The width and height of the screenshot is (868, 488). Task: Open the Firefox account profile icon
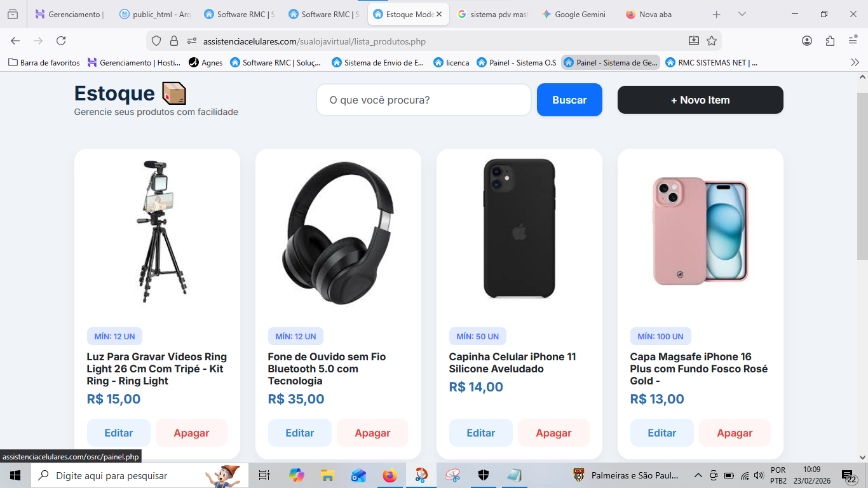pyautogui.click(x=807, y=41)
